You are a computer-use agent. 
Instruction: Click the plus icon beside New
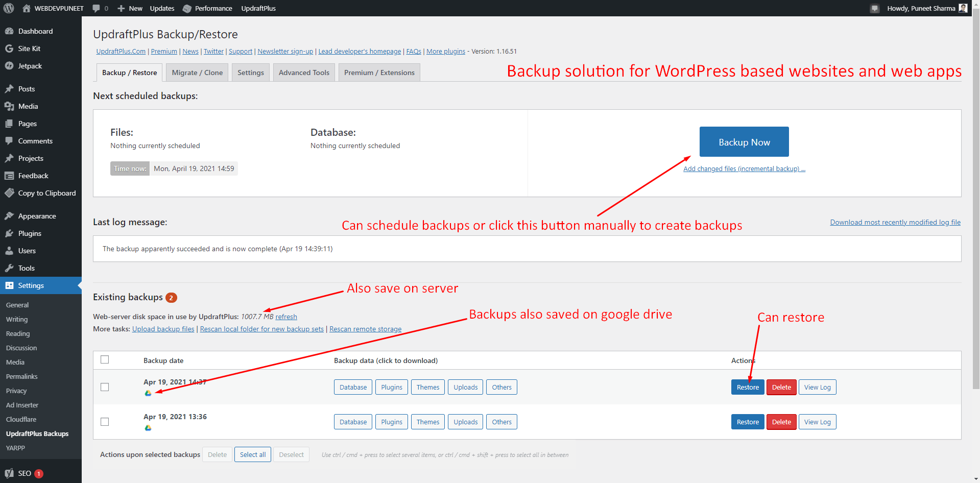coord(121,8)
